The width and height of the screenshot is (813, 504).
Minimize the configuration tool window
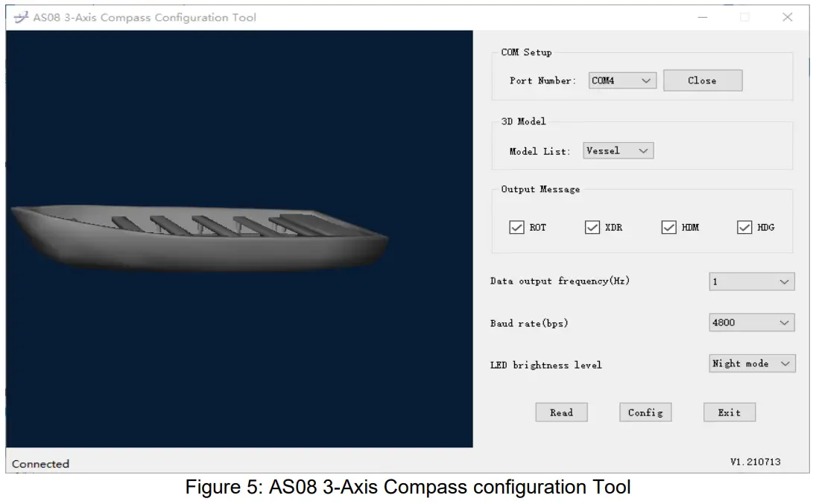tap(703, 17)
